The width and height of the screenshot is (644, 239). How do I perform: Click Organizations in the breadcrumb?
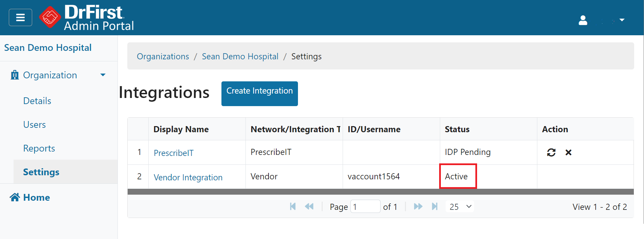click(x=163, y=56)
